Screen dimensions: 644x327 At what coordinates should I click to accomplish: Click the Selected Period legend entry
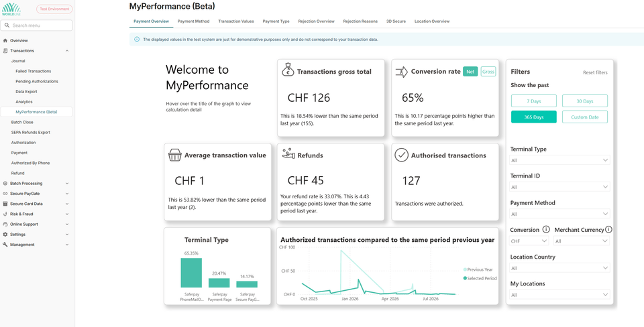click(480, 278)
